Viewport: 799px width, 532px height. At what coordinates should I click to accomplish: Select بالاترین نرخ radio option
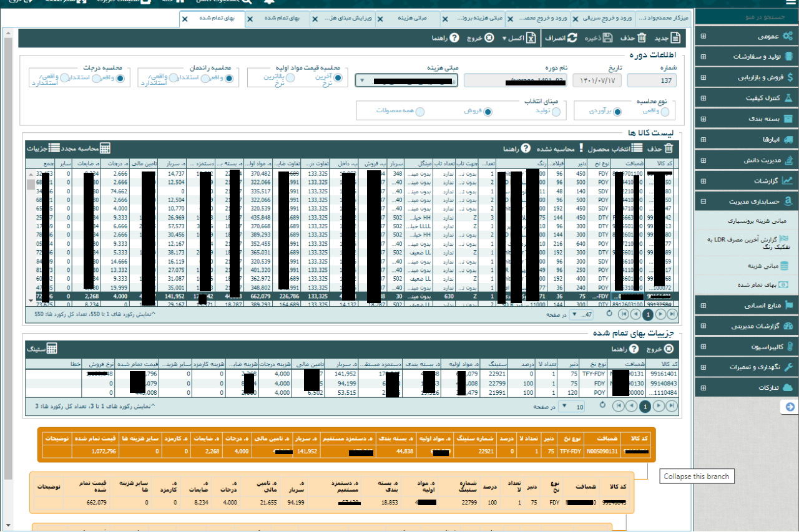pos(290,78)
